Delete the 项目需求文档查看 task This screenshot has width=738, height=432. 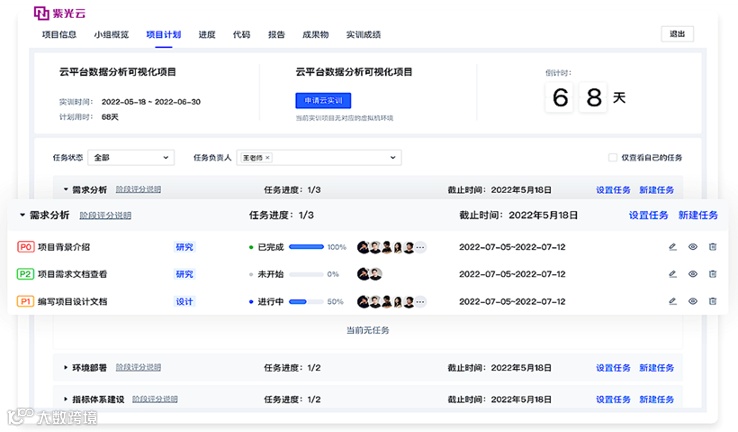(x=713, y=274)
